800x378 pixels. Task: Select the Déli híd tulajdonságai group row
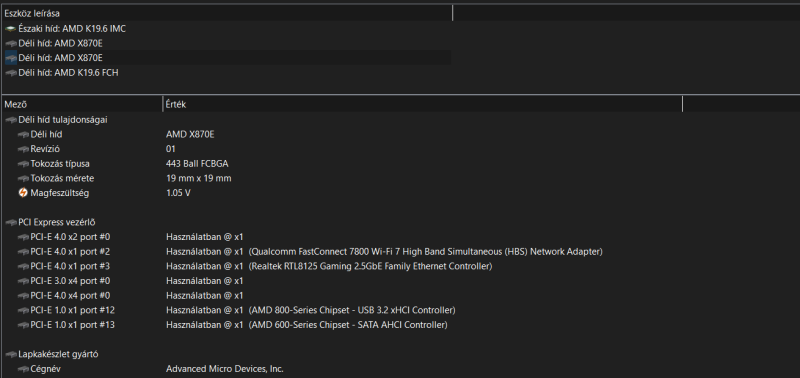click(63, 120)
